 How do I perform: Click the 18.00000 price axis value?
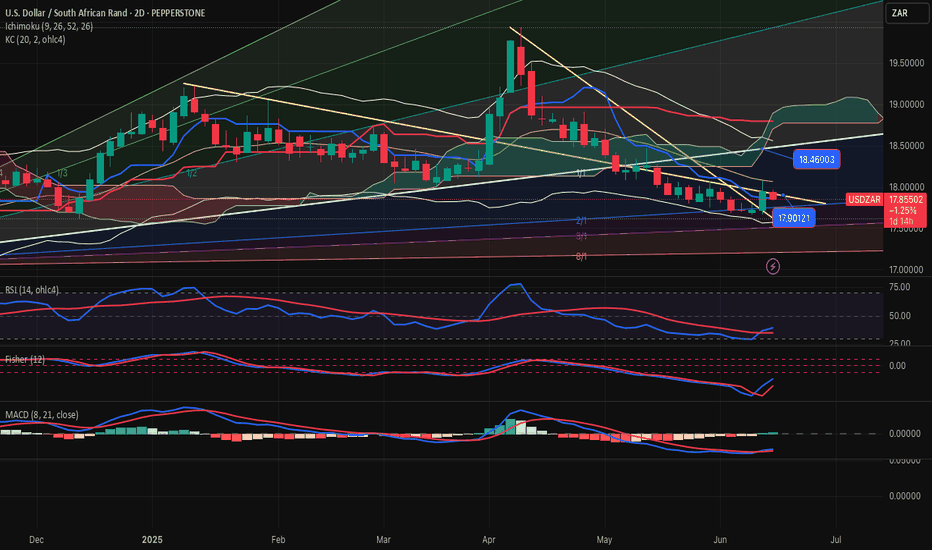click(906, 187)
